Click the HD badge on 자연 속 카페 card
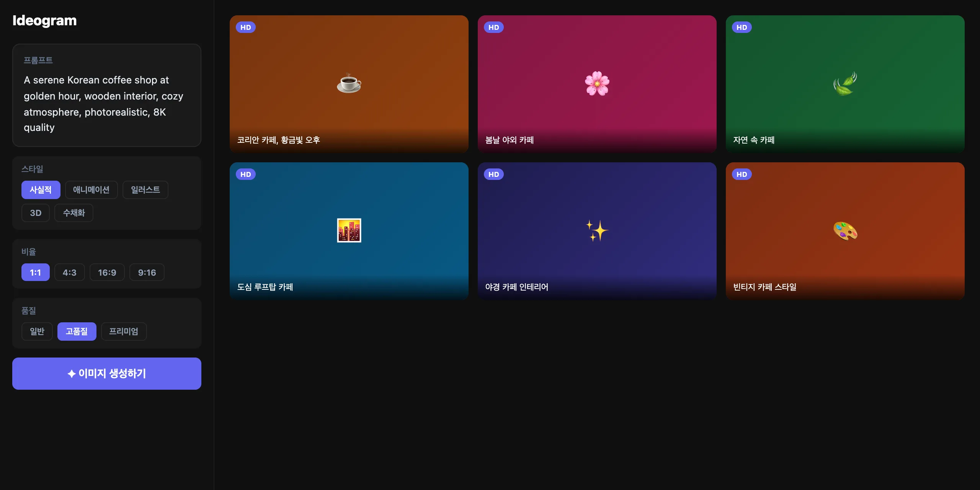Viewport: 980px width, 490px height. 742,27
